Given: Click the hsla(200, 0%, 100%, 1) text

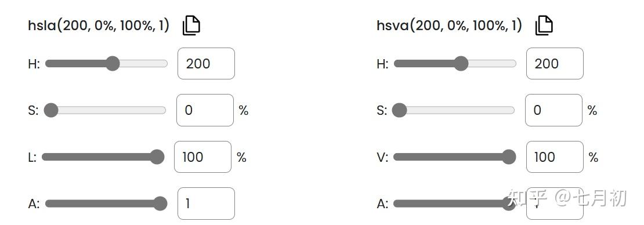Looking at the screenshot, I should (x=99, y=26).
